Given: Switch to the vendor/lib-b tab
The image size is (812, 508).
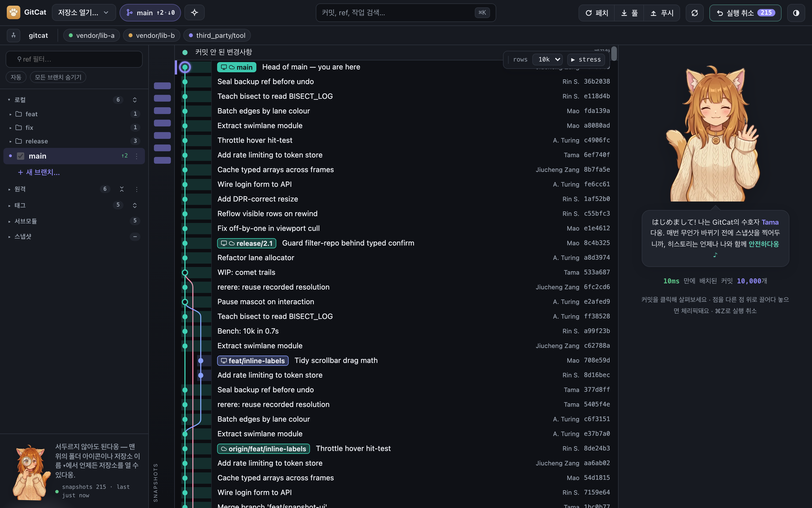Looking at the screenshot, I should pyautogui.click(x=152, y=35).
